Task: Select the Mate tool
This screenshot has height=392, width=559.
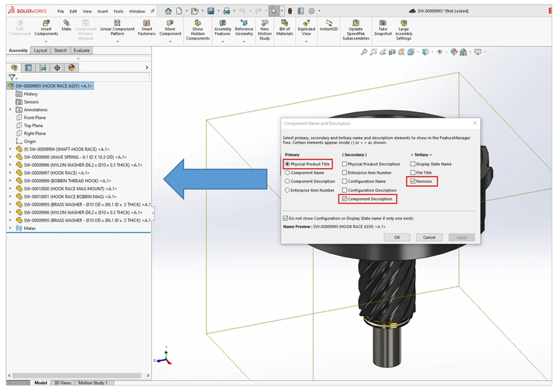Action: 66,23
